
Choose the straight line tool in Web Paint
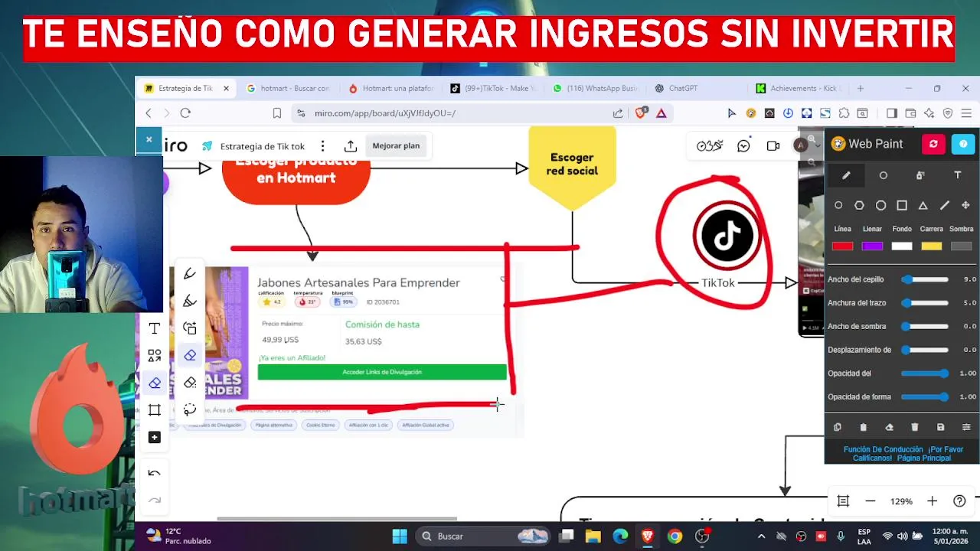(945, 205)
